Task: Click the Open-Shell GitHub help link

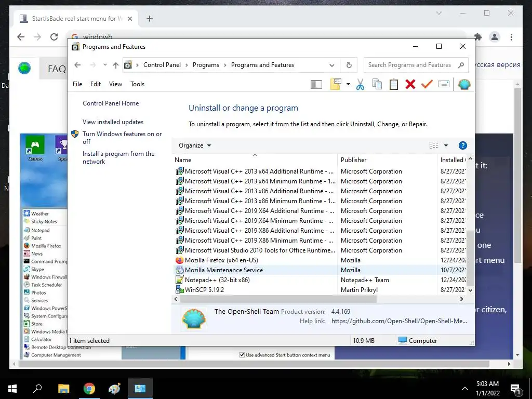Action: click(x=399, y=321)
